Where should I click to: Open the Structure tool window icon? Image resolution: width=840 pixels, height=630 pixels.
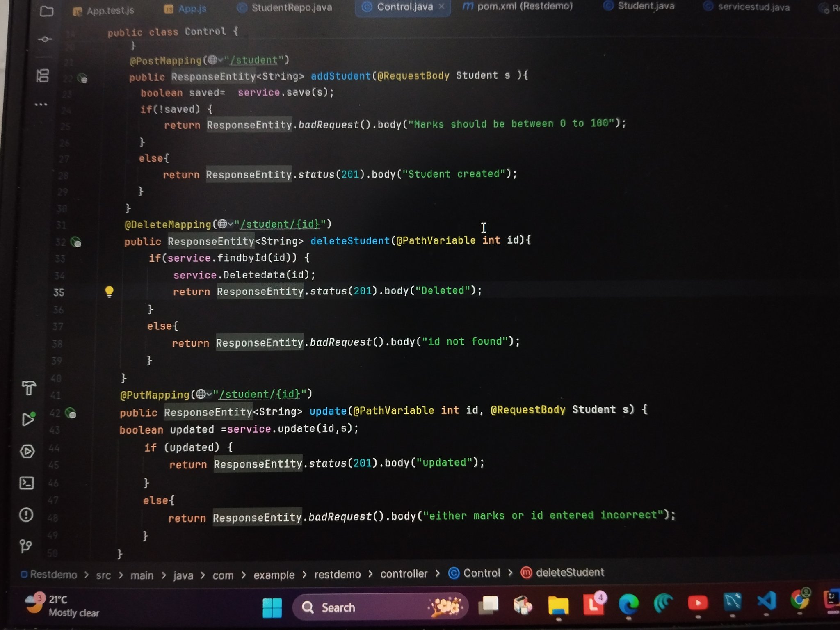(x=43, y=75)
